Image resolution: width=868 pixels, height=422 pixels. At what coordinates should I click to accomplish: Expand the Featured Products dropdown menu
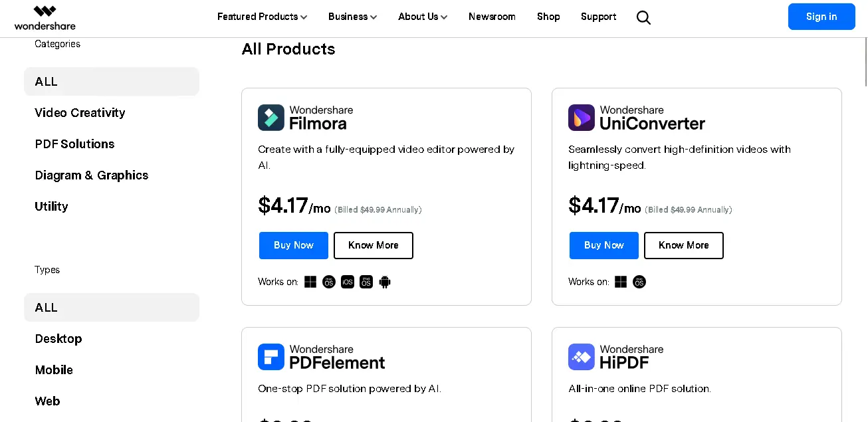tap(262, 17)
